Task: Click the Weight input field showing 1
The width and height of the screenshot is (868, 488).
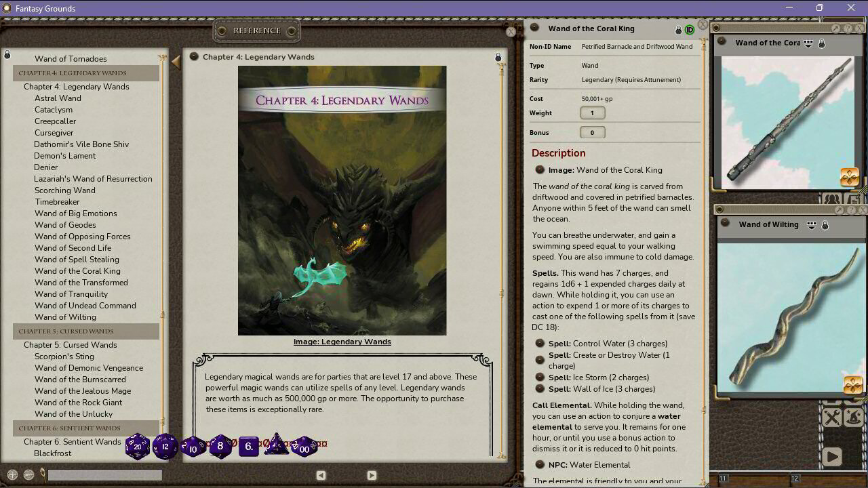Action: pos(593,113)
